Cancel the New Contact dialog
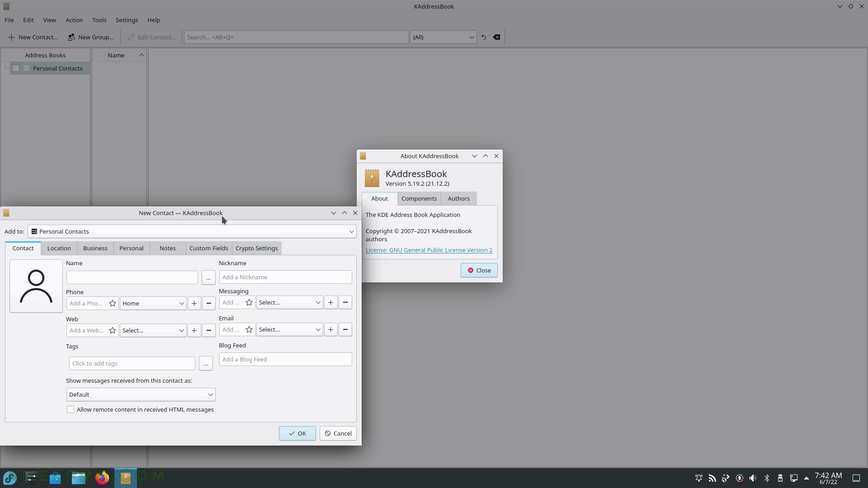Image resolution: width=868 pixels, height=488 pixels. pyautogui.click(x=338, y=433)
